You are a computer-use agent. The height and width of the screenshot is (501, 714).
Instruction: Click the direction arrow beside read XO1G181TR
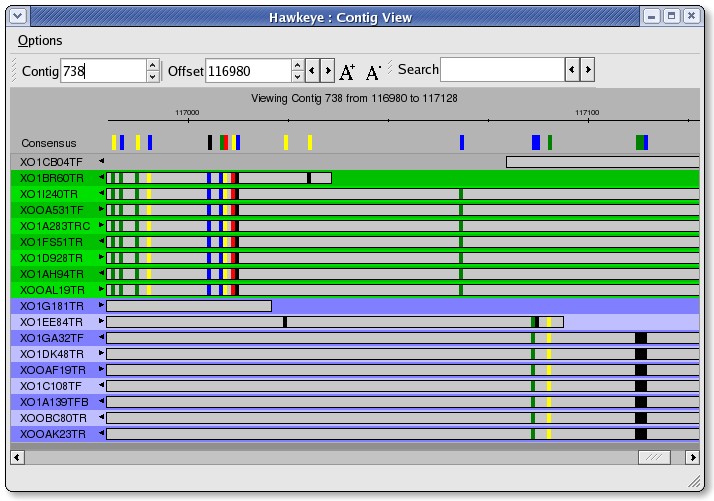101,306
